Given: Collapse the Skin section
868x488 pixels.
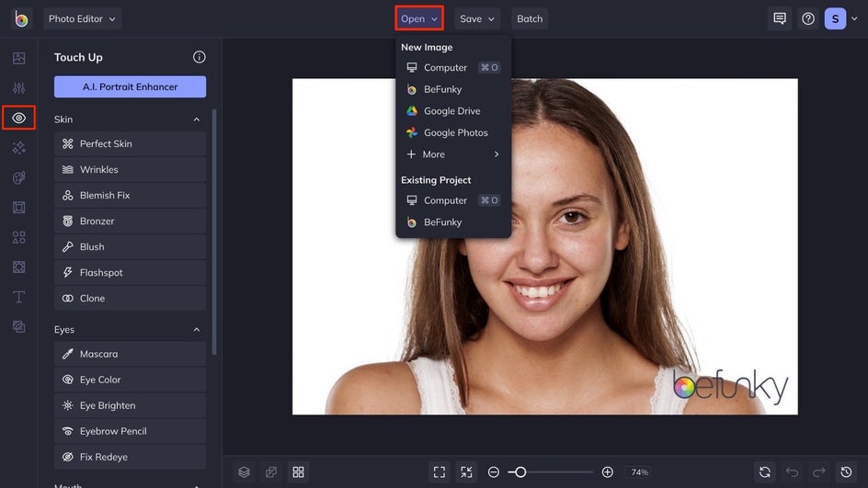Looking at the screenshot, I should point(196,119).
